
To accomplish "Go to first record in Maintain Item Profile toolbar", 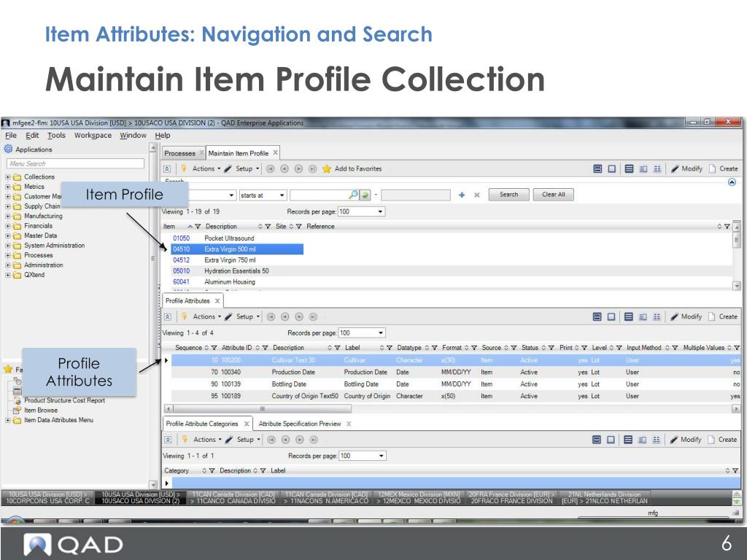I will 270,168.
